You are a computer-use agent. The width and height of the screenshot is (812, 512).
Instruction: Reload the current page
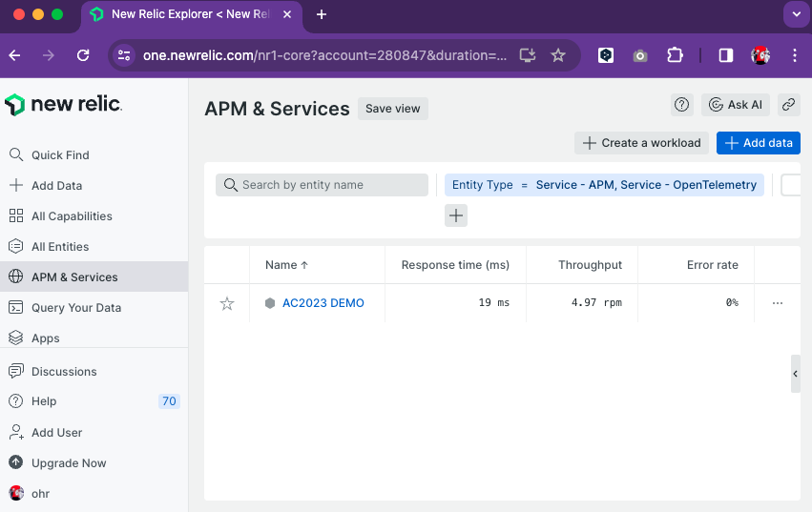[83, 55]
